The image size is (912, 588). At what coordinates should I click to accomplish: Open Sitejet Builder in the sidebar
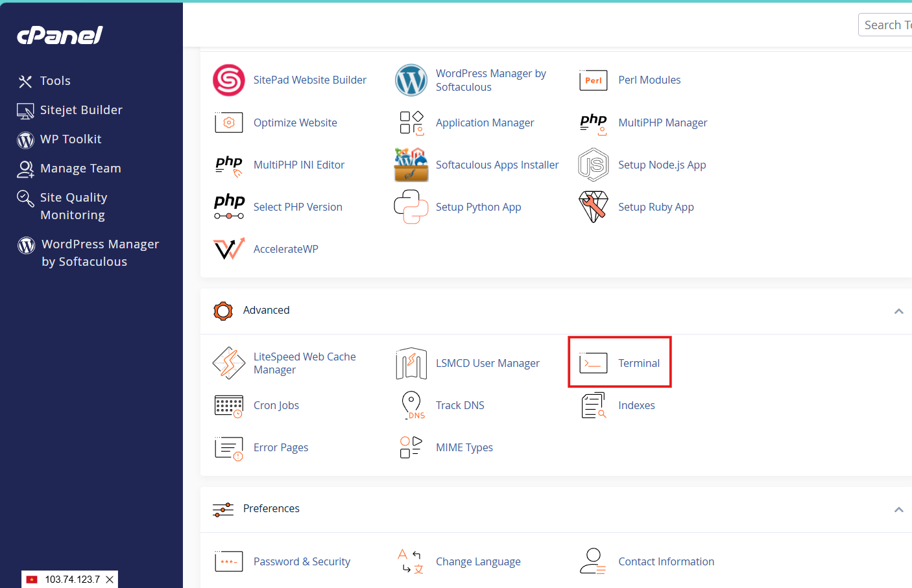[x=81, y=110]
